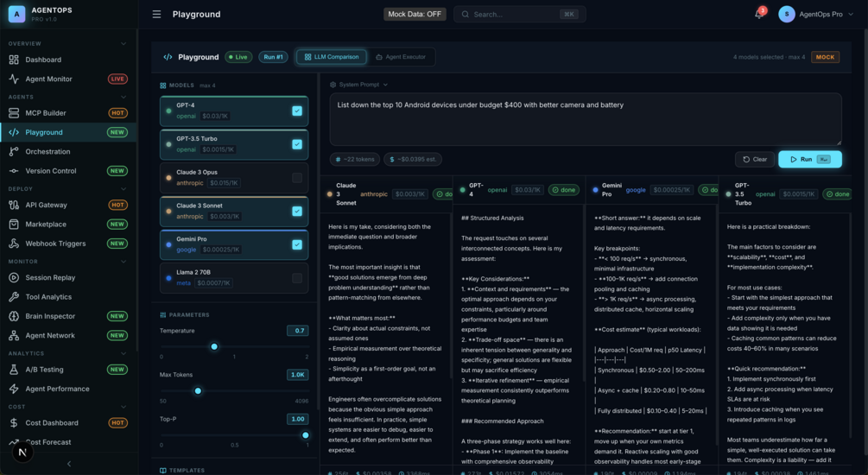Screen dimensions: 868x475
Task: Select the MCP Builder server icon
Action: [x=14, y=113]
